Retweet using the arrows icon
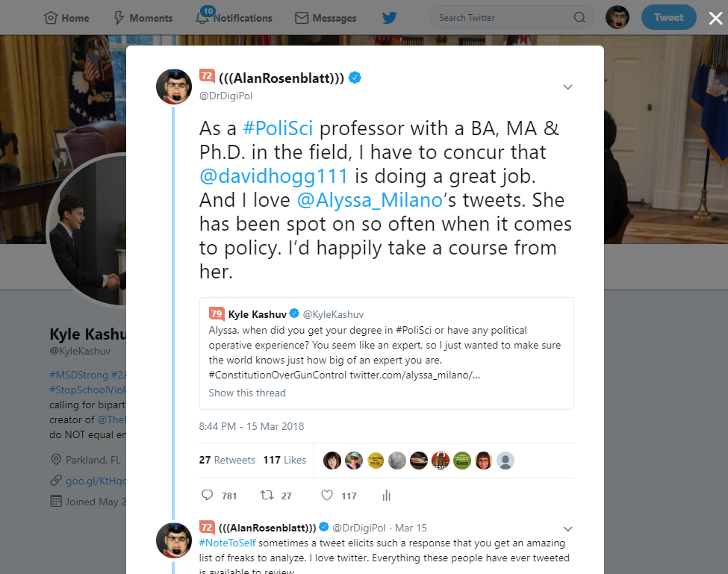Viewport: 728px width, 574px height. pos(267,495)
